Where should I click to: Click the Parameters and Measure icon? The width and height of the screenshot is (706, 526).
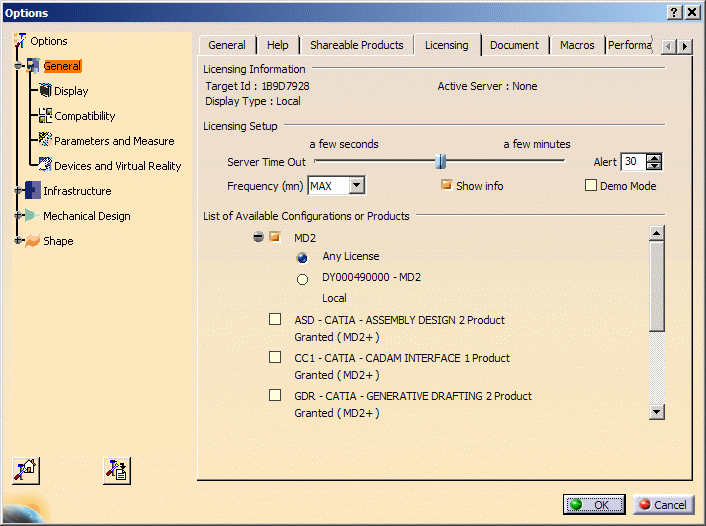(45, 140)
